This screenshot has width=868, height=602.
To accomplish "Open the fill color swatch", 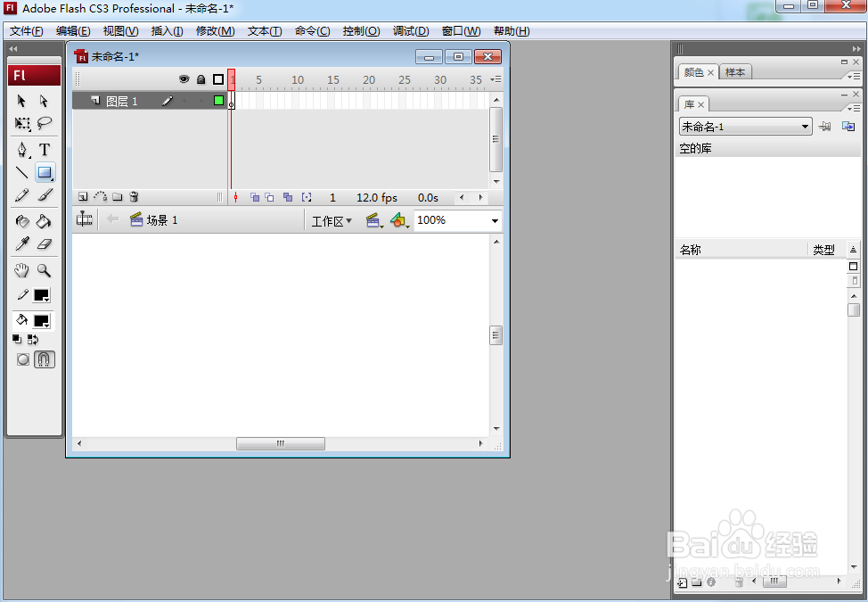I will coord(42,321).
